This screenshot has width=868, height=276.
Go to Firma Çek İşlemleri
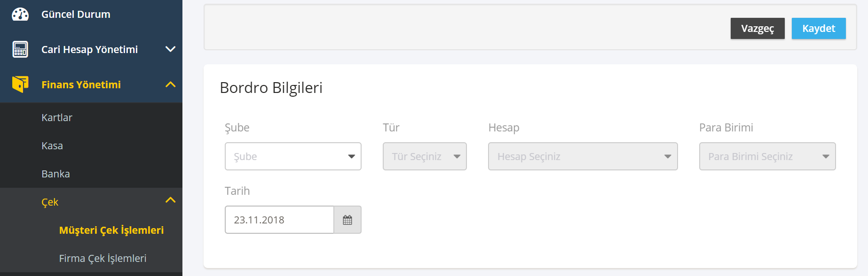click(103, 258)
